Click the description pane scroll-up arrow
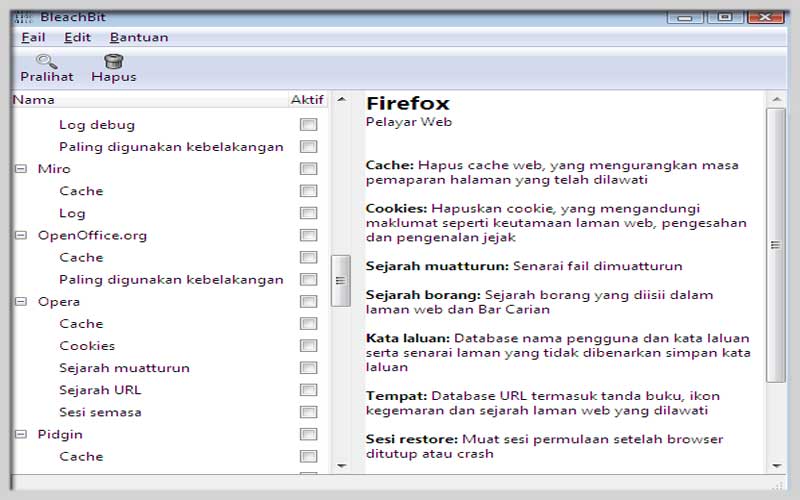 [x=776, y=99]
